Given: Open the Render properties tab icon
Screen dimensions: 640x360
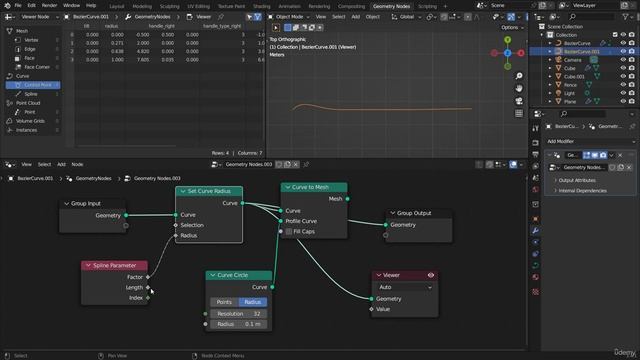Looking at the screenshot, I should coord(536,143).
